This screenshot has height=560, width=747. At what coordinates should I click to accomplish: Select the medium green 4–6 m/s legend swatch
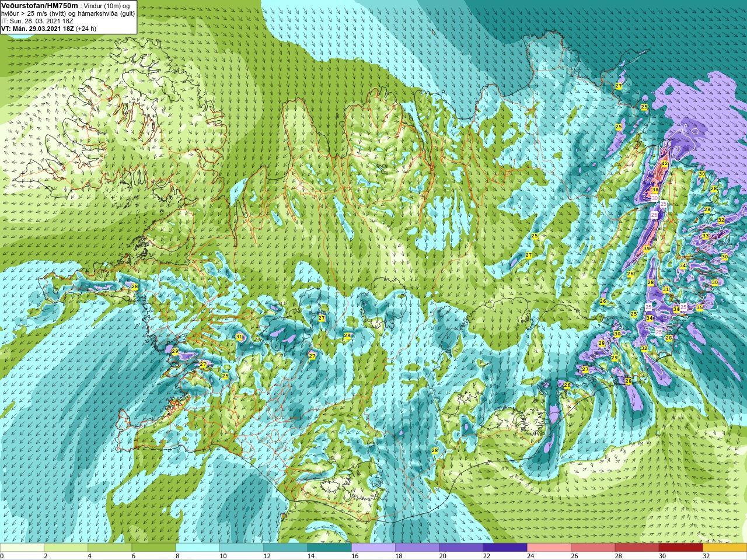coord(110,548)
